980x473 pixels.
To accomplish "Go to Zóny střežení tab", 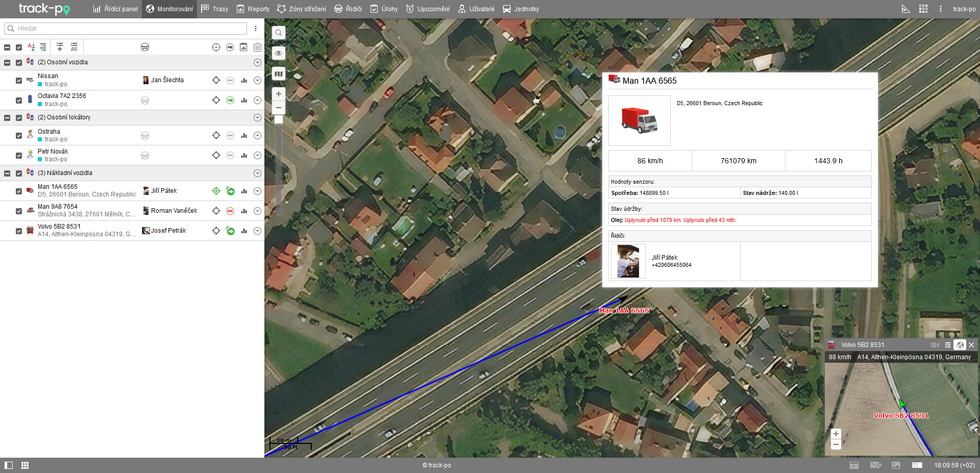I will [x=302, y=9].
